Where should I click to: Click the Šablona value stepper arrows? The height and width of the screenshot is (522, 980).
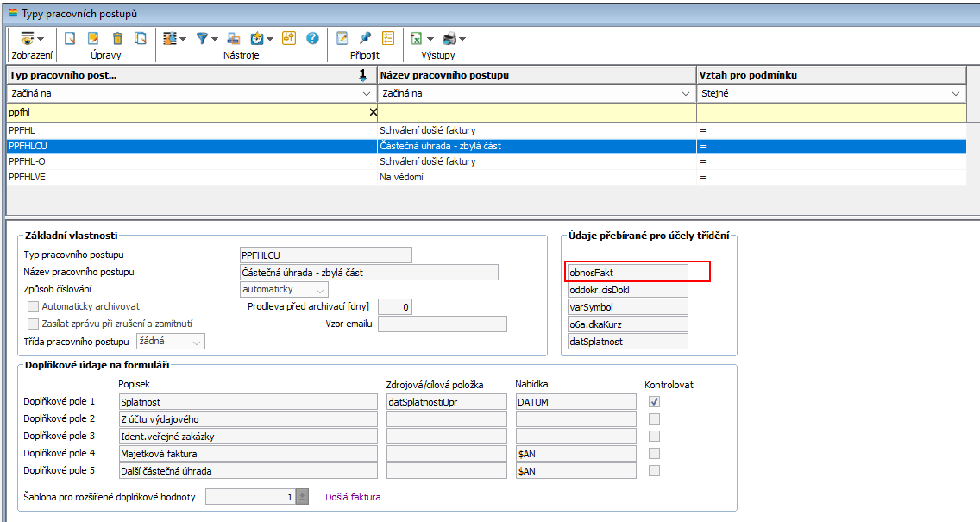tap(302, 496)
